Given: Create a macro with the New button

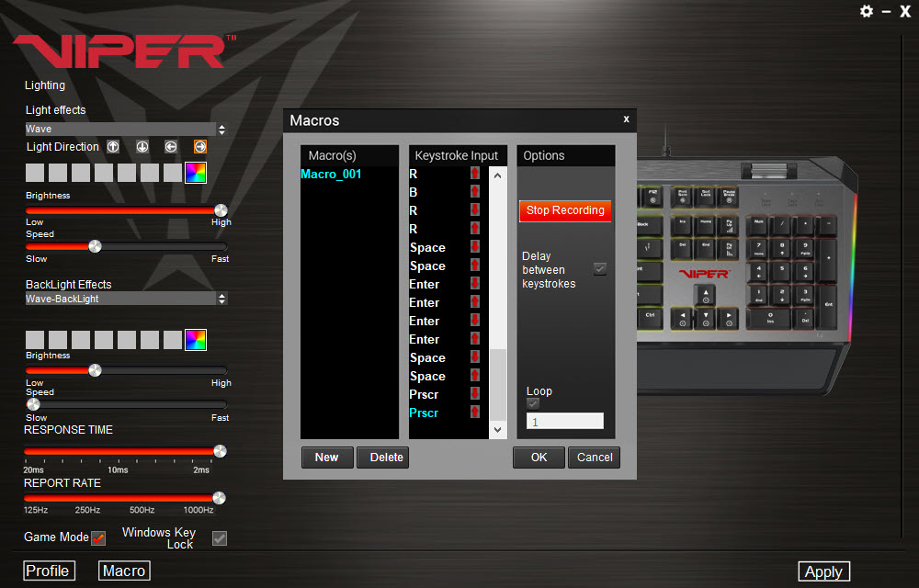Looking at the screenshot, I should 327,458.
